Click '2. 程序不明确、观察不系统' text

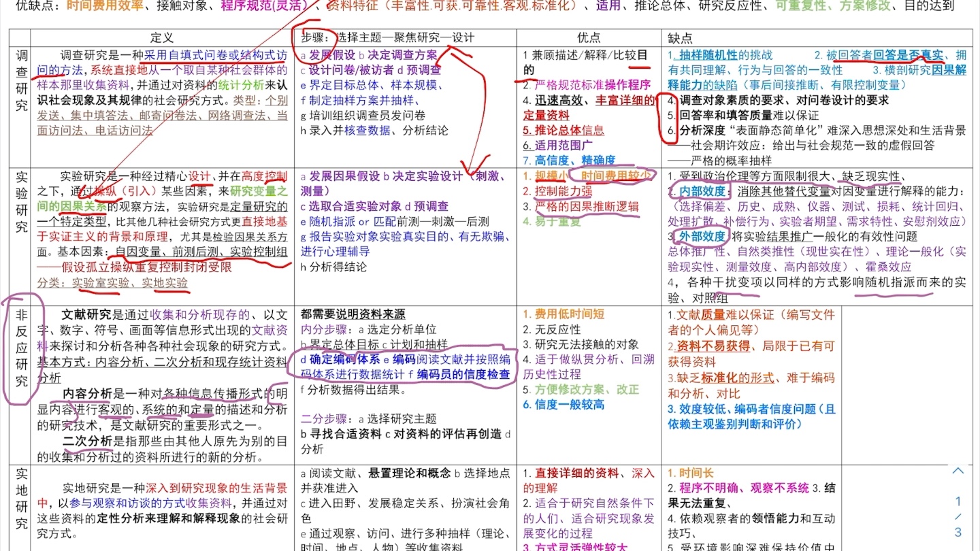[737, 488]
